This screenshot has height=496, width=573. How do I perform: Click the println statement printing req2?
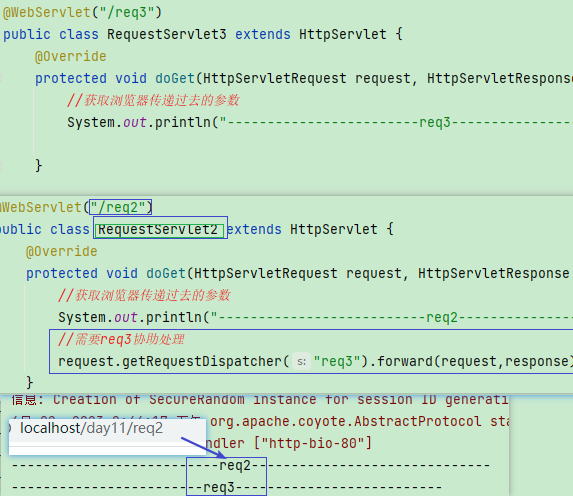pyautogui.click(x=315, y=317)
